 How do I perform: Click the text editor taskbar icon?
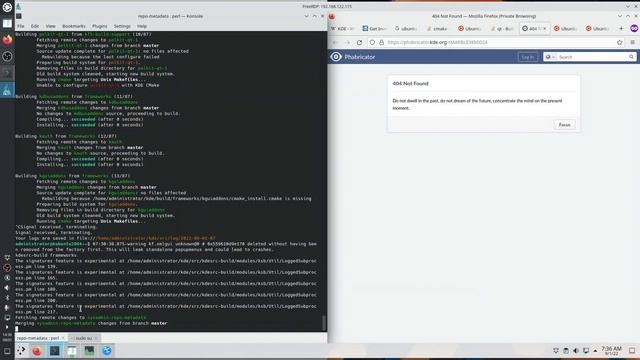[72, 351]
